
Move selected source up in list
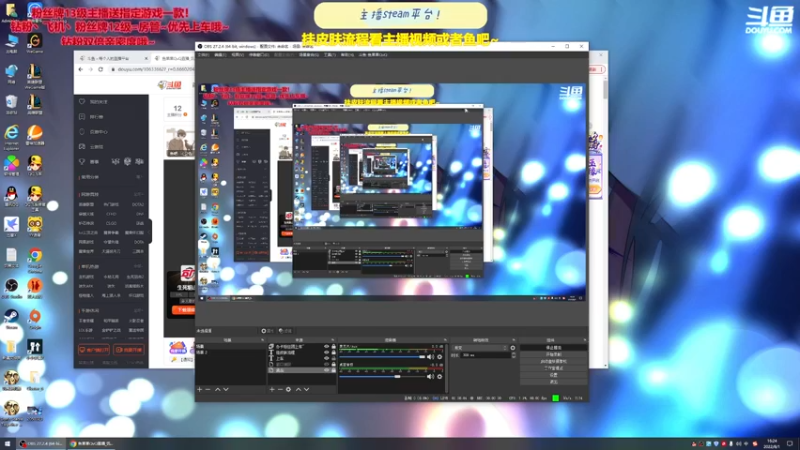coord(298,389)
